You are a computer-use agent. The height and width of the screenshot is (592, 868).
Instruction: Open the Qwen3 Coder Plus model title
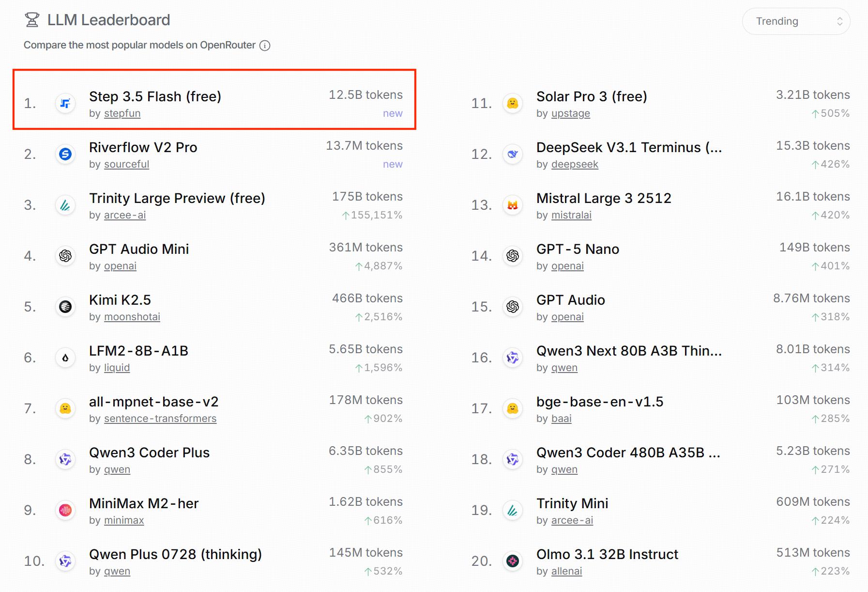(x=149, y=452)
